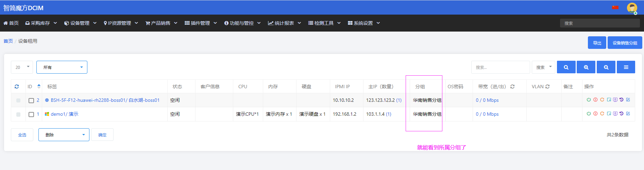The height and width of the screenshot is (170, 644).
Task: Open the demo1/ 演示 device link
Action: tap(65, 114)
